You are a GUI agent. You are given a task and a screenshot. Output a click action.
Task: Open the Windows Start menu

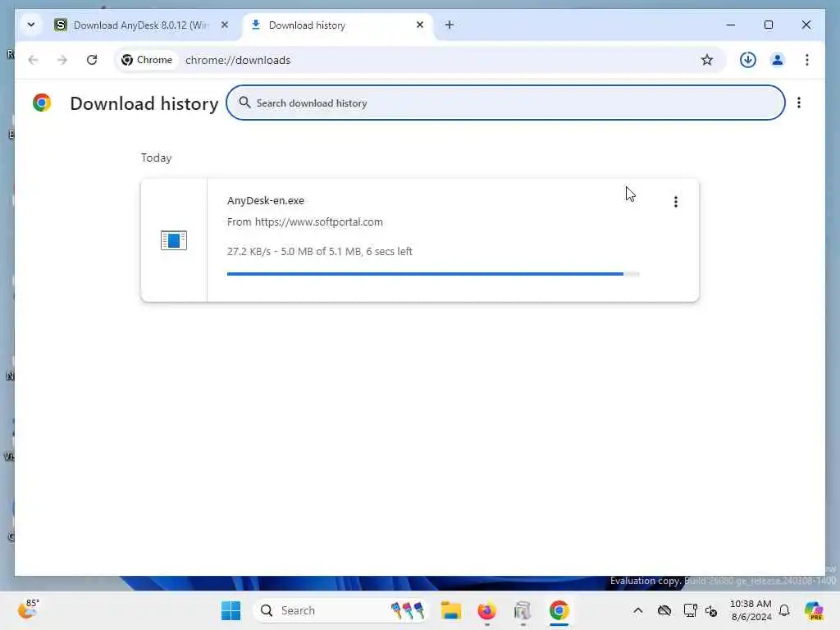tap(231, 610)
